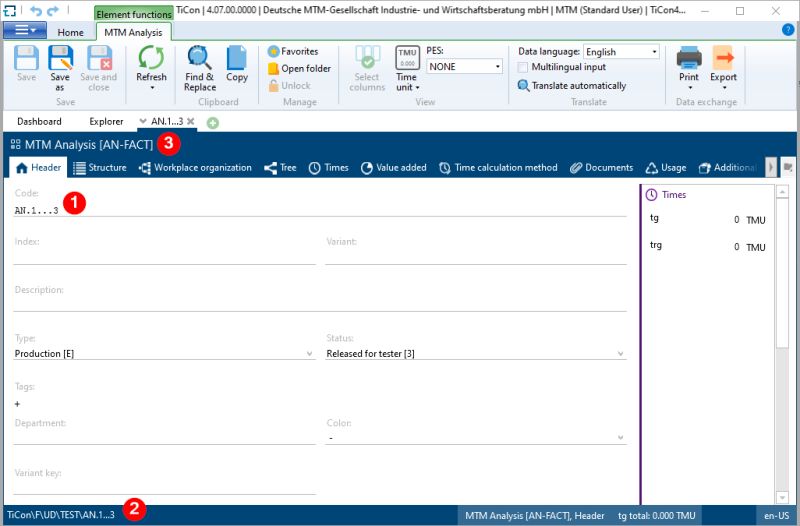Open the Refresh dropdown arrow
The height and width of the screenshot is (526, 800).
tap(152, 88)
